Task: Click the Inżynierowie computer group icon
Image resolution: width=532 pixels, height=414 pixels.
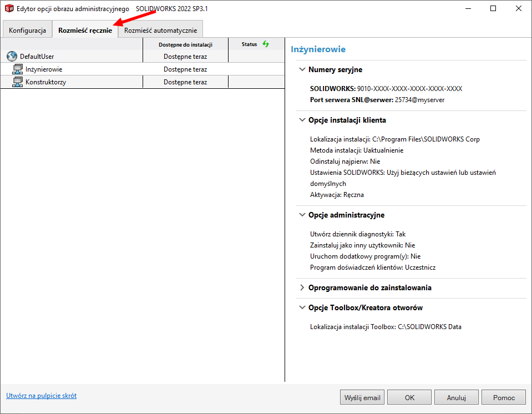Action: (18, 69)
